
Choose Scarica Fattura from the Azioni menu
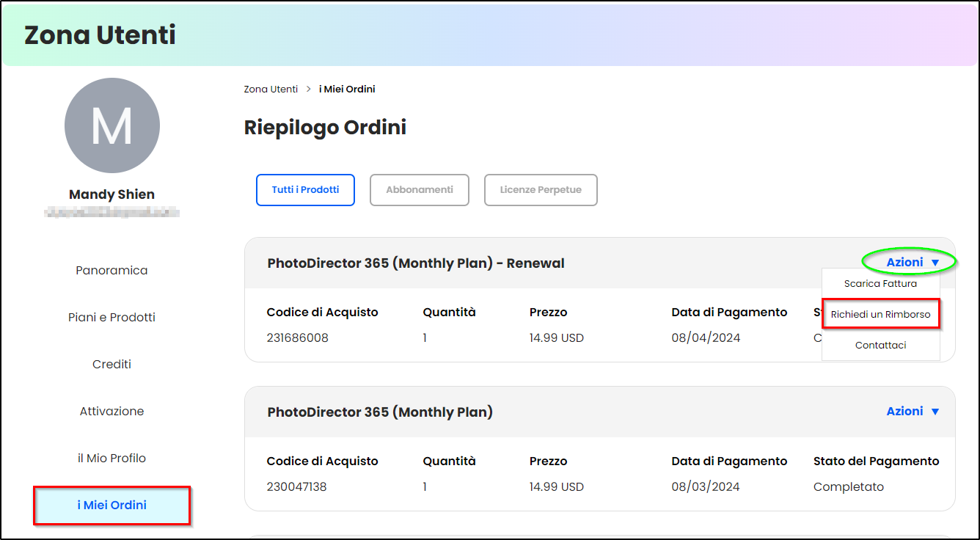[880, 283]
